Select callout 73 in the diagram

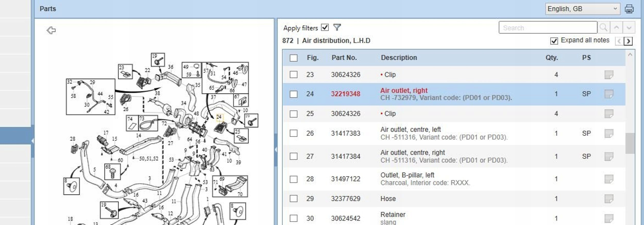point(148,123)
